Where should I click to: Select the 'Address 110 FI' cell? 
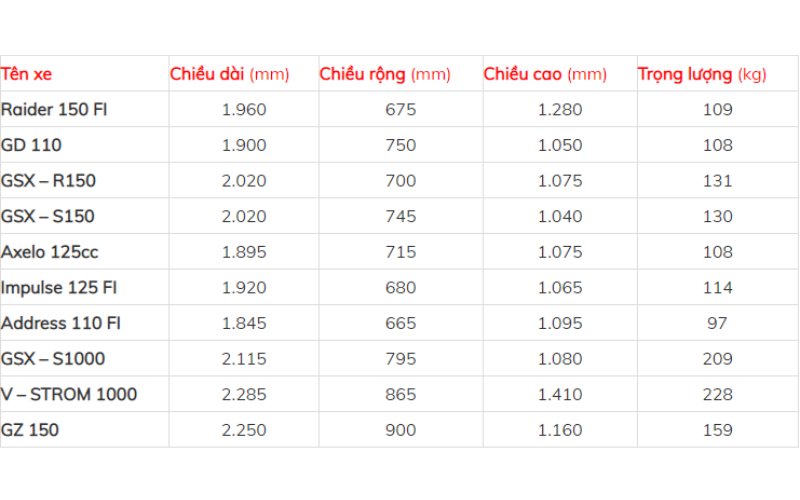tap(62, 323)
